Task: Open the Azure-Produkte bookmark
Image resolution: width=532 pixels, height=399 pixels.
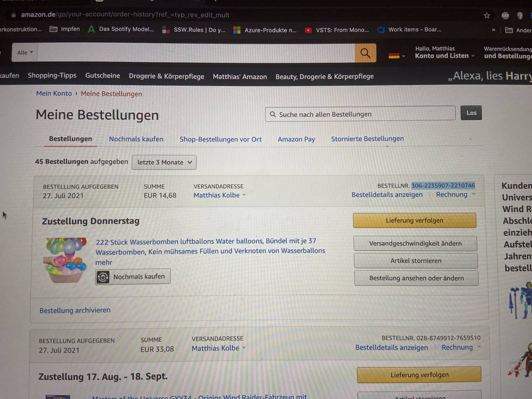Action: [x=265, y=30]
